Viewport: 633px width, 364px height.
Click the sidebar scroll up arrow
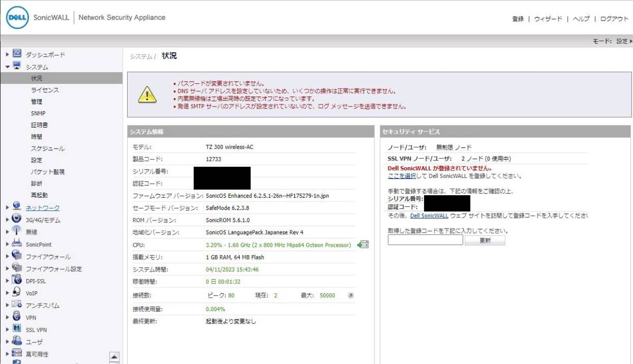click(x=114, y=357)
